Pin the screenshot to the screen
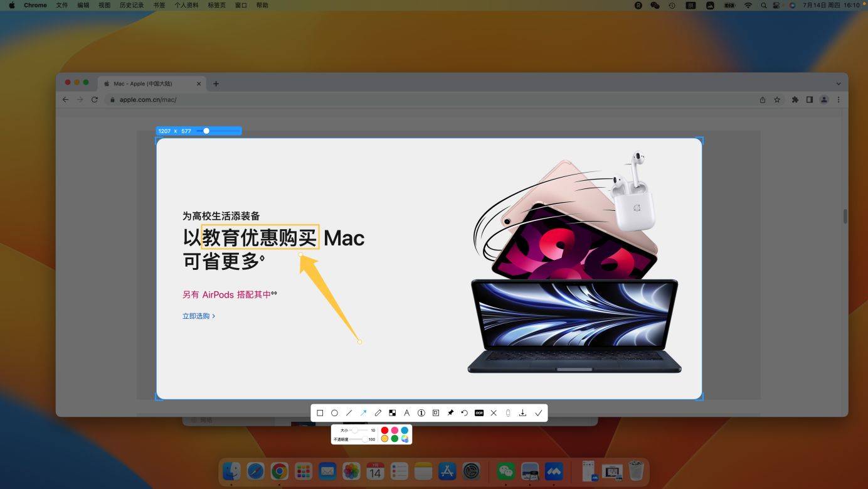This screenshot has height=489, width=868. coord(450,413)
